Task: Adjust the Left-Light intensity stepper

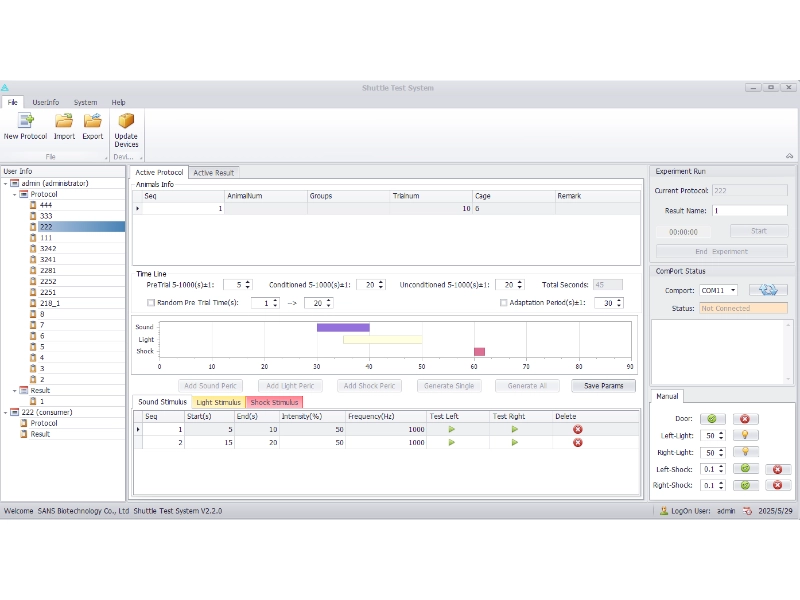Action: pyautogui.click(x=721, y=435)
